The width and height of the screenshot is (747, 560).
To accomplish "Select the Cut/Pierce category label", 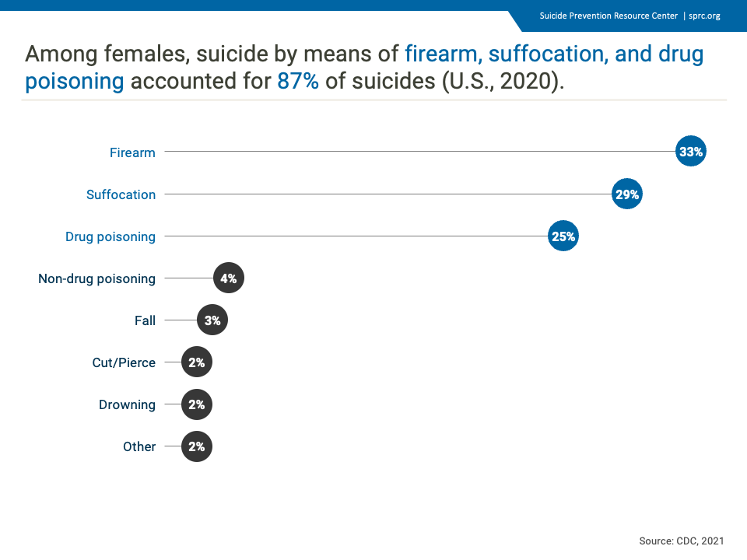I will point(124,362).
